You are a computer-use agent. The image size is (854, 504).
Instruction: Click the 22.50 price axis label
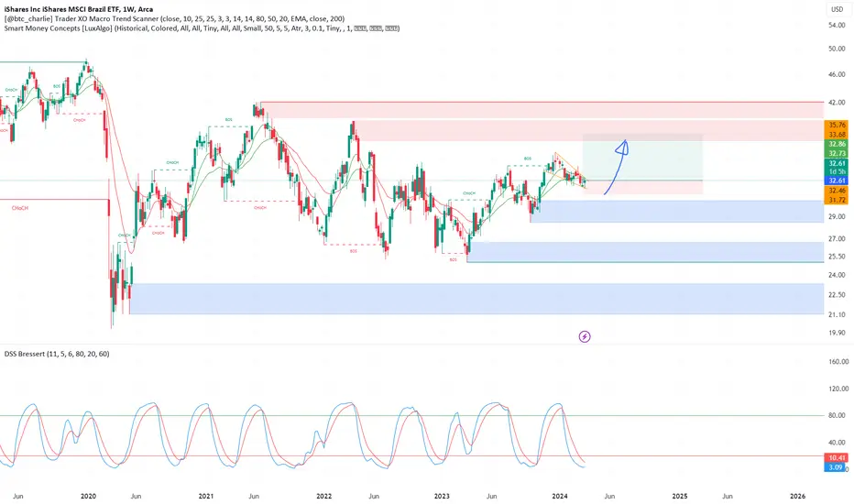point(837,294)
